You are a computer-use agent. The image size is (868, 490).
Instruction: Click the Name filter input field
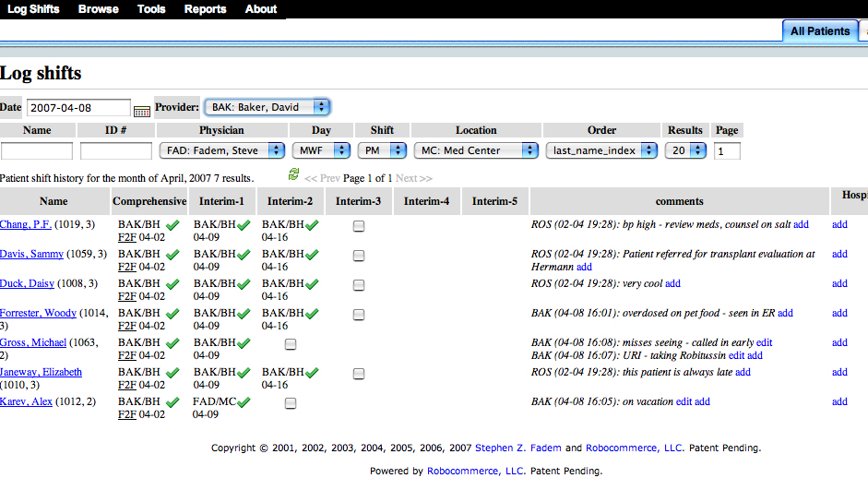click(37, 150)
